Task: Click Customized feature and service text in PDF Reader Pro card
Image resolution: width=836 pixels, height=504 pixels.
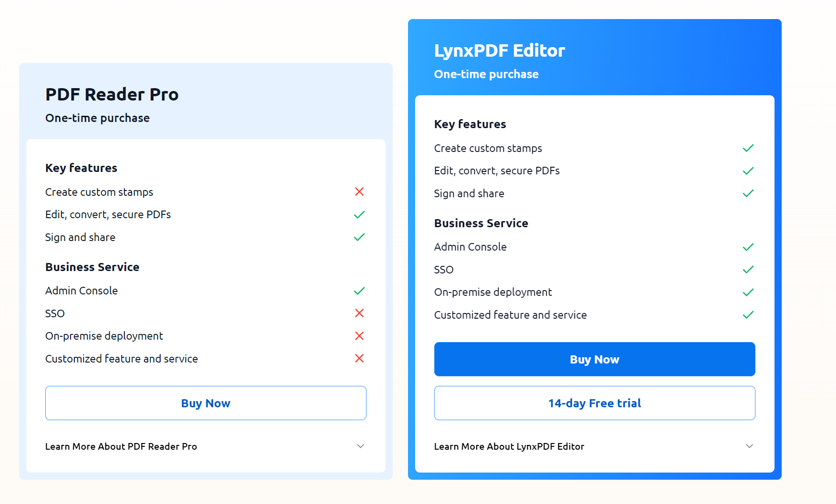Action: click(122, 359)
